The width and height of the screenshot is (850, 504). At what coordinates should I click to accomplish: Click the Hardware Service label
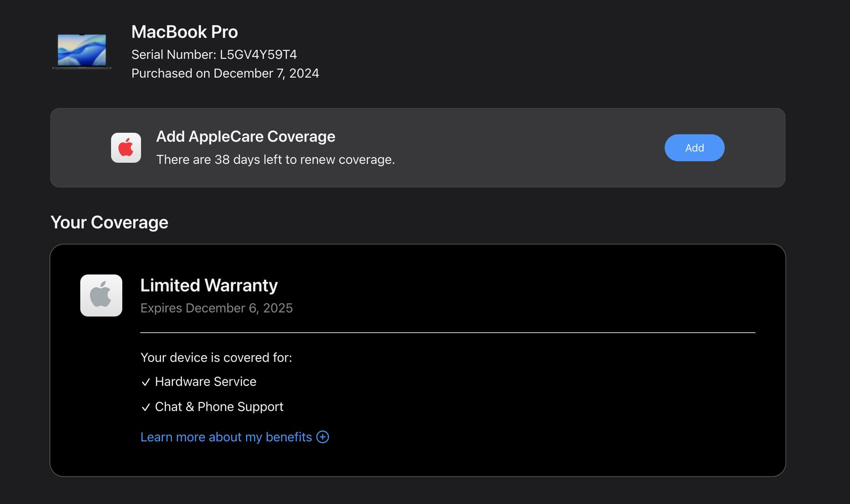[205, 382]
